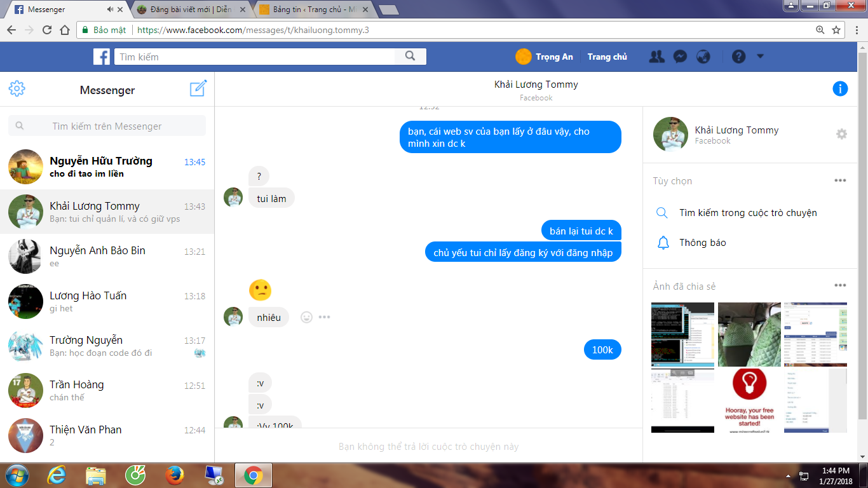Reload the page in Chrome
868x488 pixels.
click(47, 30)
